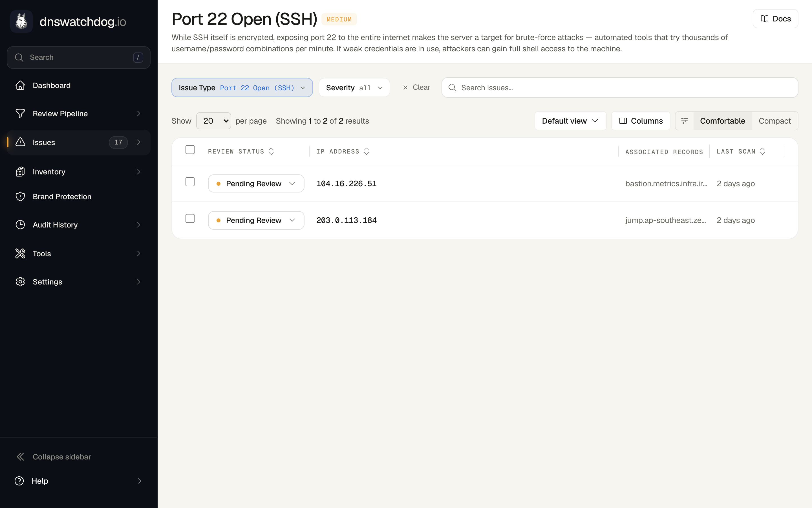The width and height of the screenshot is (812, 508).
Task: Switch to Comfortable density
Action: pyautogui.click(x=722, y=121)
